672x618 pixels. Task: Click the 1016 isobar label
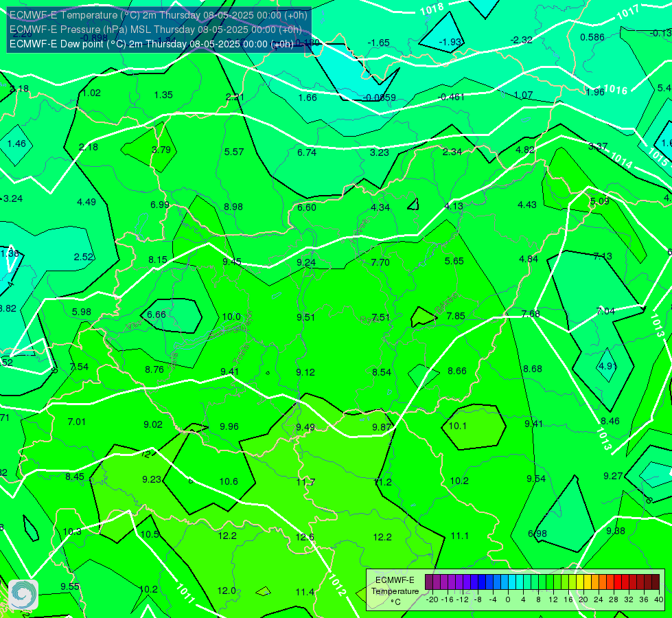(616, 90)
